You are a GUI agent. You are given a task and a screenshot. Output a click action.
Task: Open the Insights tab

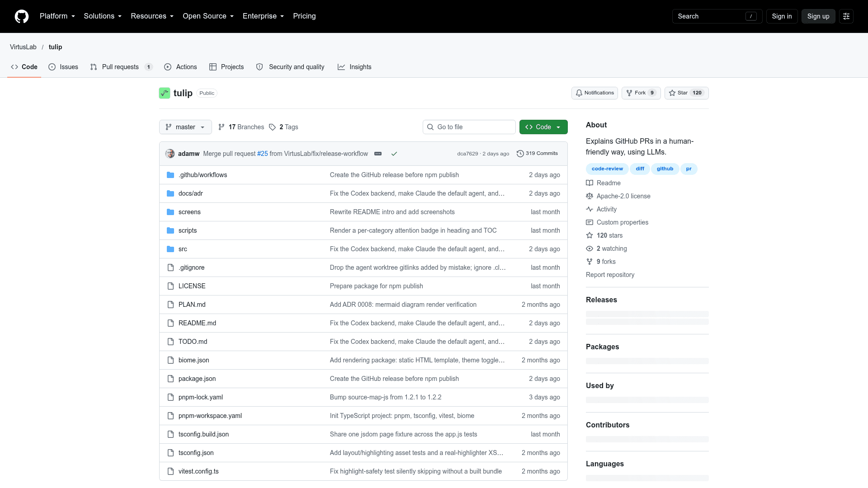click(354, 67)
